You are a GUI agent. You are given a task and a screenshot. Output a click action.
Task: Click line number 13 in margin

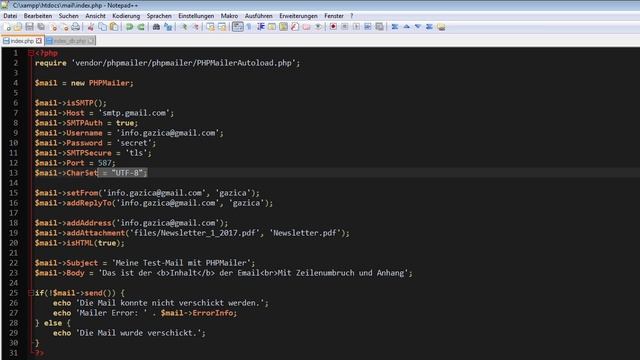(x=13, y=173)
